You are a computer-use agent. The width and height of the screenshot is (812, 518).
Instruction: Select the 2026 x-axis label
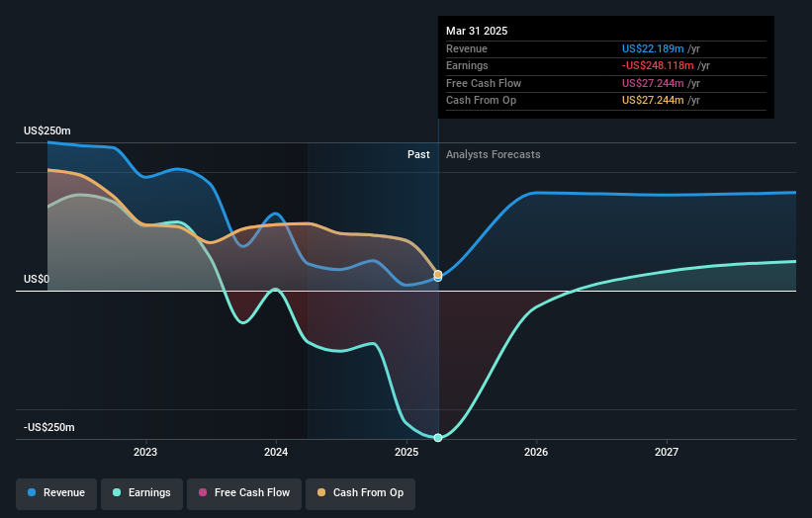(x=536, y=452)
